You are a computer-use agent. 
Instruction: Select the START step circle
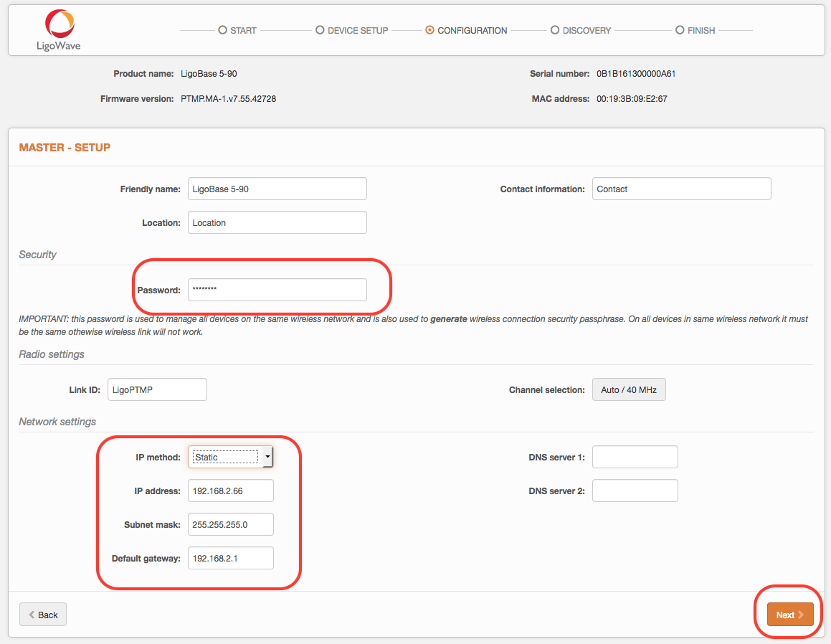(x=223, y=30)
